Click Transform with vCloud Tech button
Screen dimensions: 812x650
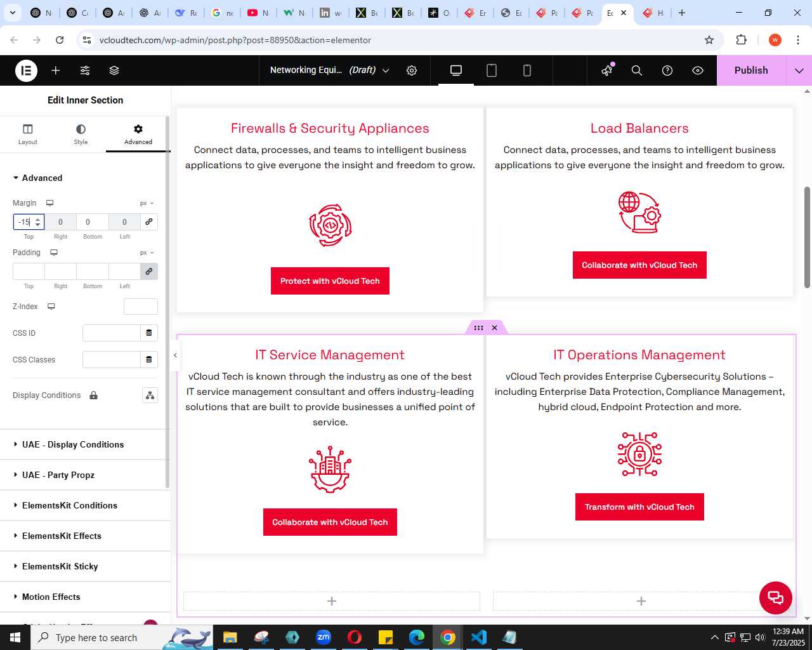(639, 507)
